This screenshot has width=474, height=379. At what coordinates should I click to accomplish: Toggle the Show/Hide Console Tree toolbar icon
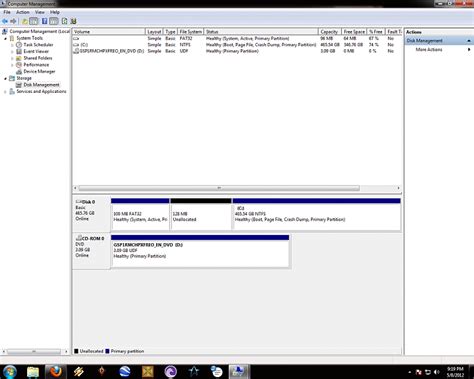click(34, 21)
